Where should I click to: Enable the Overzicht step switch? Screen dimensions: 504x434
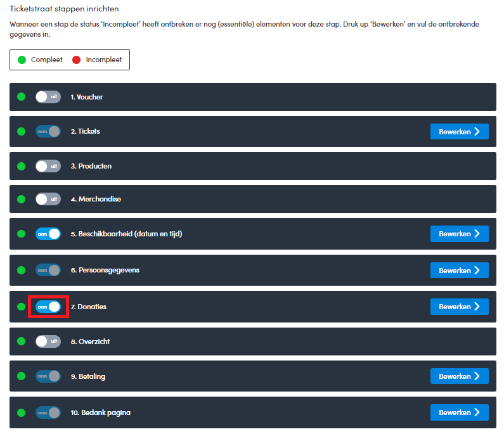48,341
